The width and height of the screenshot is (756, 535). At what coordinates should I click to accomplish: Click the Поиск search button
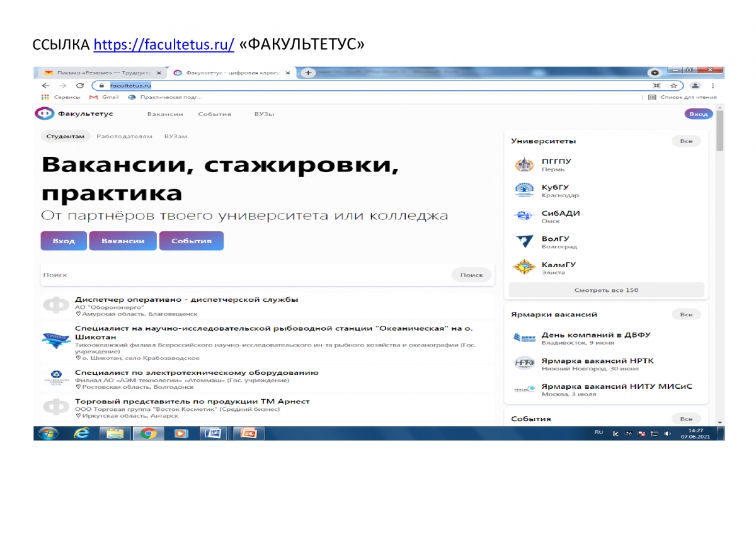(471, 275)
